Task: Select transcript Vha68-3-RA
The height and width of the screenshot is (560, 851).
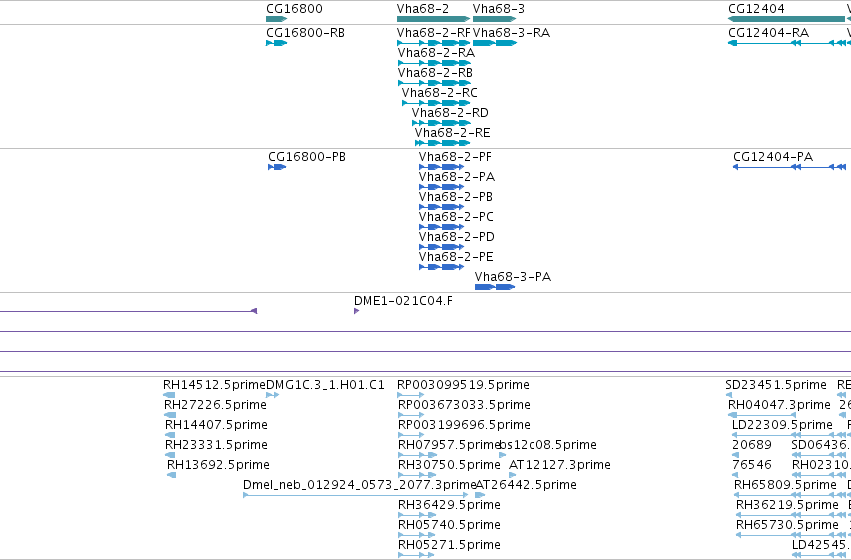Action: click(x=511, y=33)
